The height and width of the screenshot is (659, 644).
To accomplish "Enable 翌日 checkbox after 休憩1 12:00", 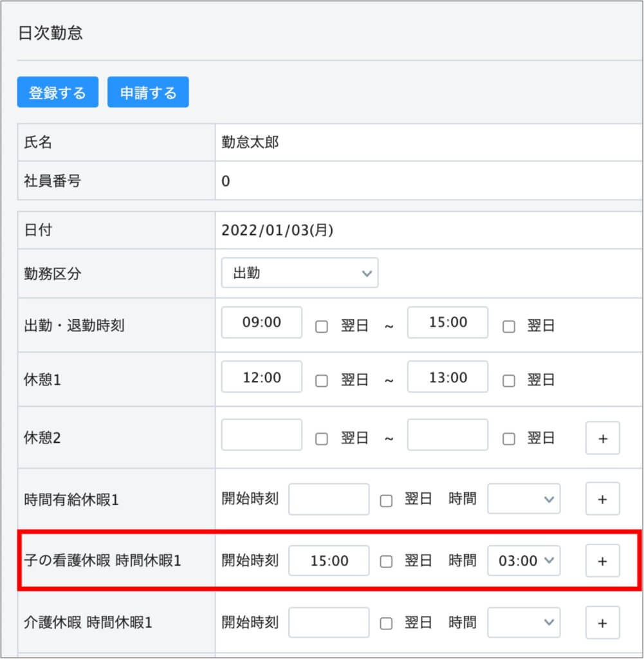I will [322, 380].
